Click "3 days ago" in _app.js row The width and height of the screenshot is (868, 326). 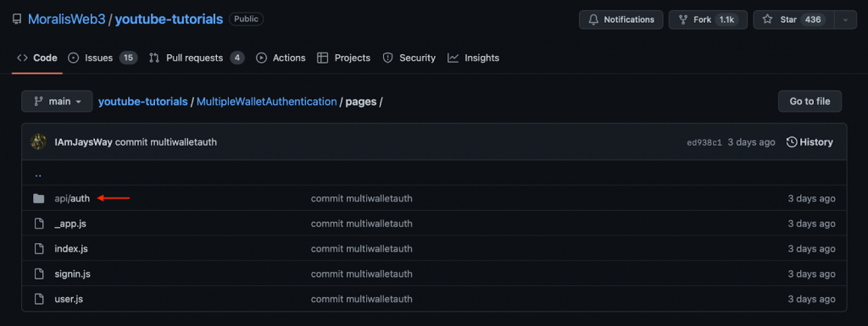click(811, 224)
